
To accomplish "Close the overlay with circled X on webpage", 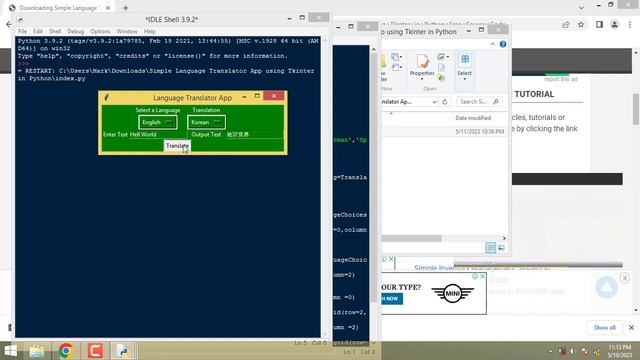I will click(624, 278).
